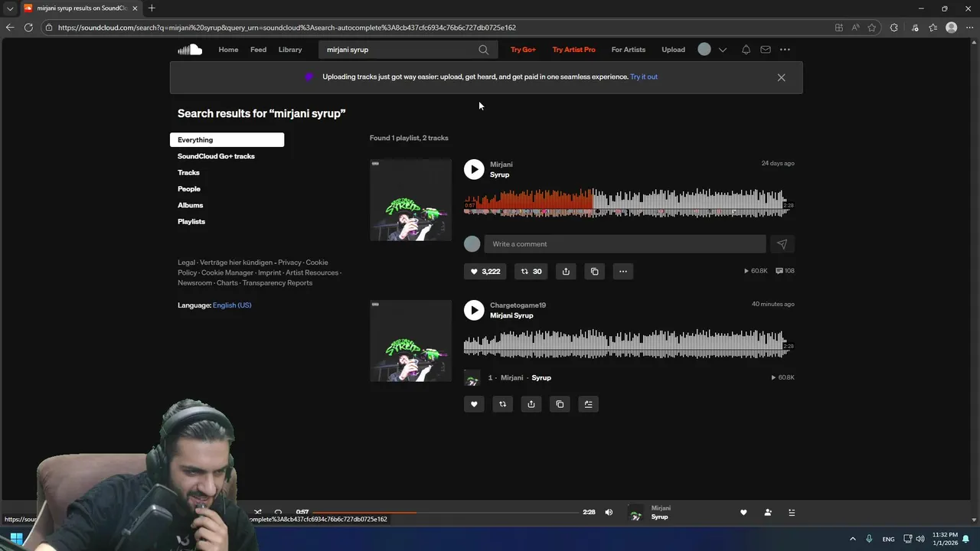Screen dimensions: 980x551
Task: Play the Chargetogame19 Mirjani Syrup playlist
Action: [474, 310]
